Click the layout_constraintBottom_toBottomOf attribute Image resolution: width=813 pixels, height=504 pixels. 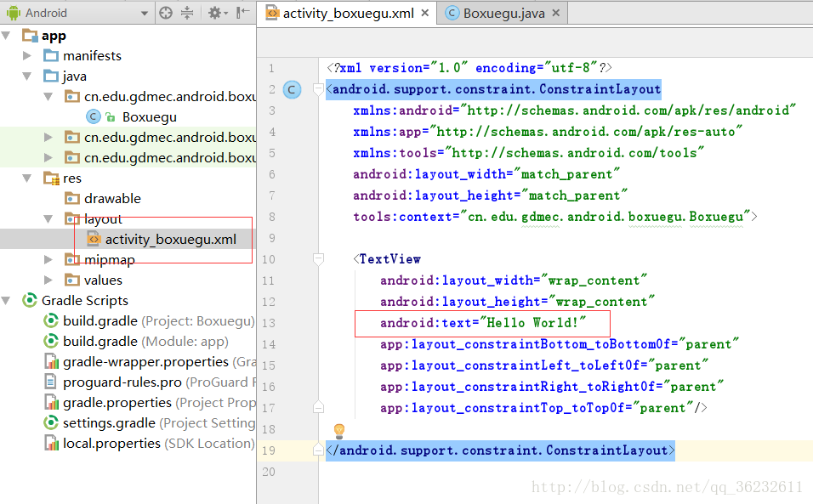click(x=560, y=344)
